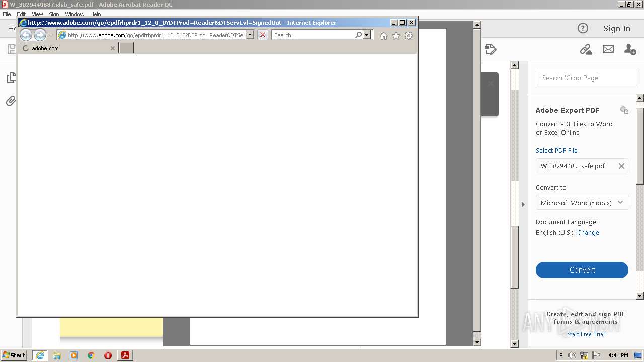Screen dimensions: 644x362
Task: Click the W_3029440..._safe.pdf selected file field
Action: pos(582,166)
